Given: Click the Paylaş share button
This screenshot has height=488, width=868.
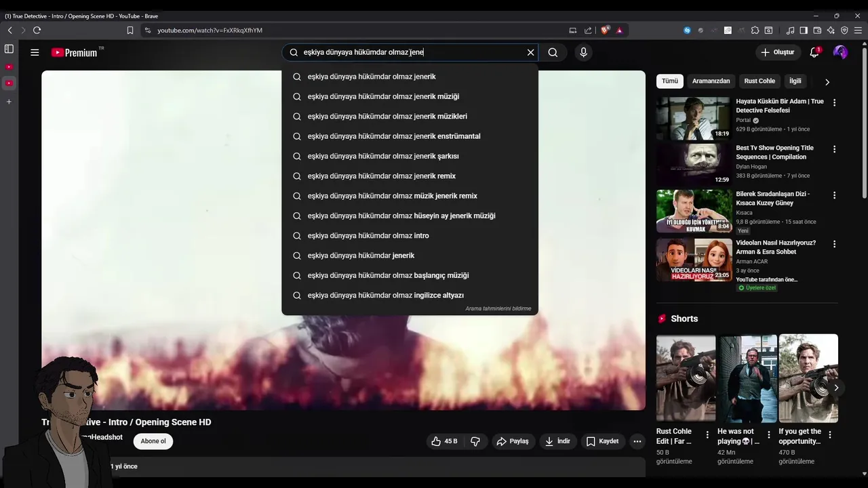Looking at the screenshot, I should coord(513,441).
